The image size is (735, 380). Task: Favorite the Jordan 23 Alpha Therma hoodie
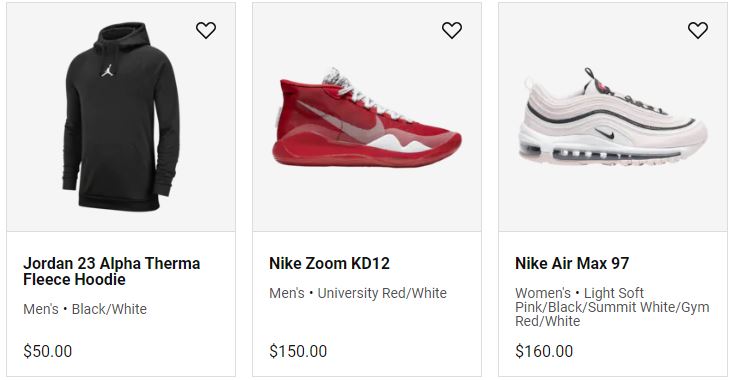point(206,30)
